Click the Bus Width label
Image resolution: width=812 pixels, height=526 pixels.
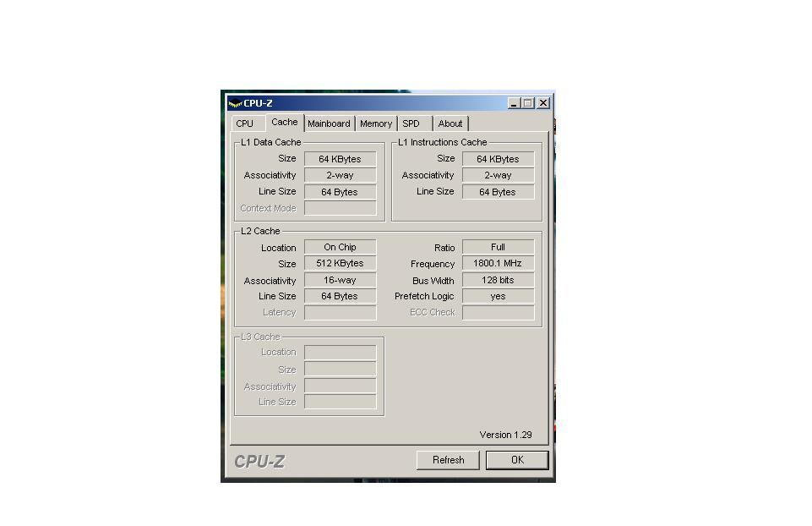tap(433, 281)
